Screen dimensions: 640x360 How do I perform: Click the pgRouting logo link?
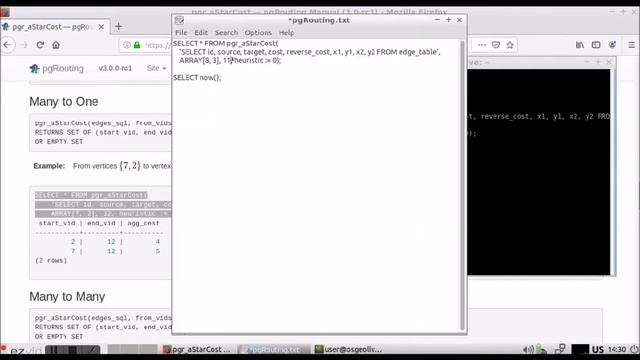point(56,69)
